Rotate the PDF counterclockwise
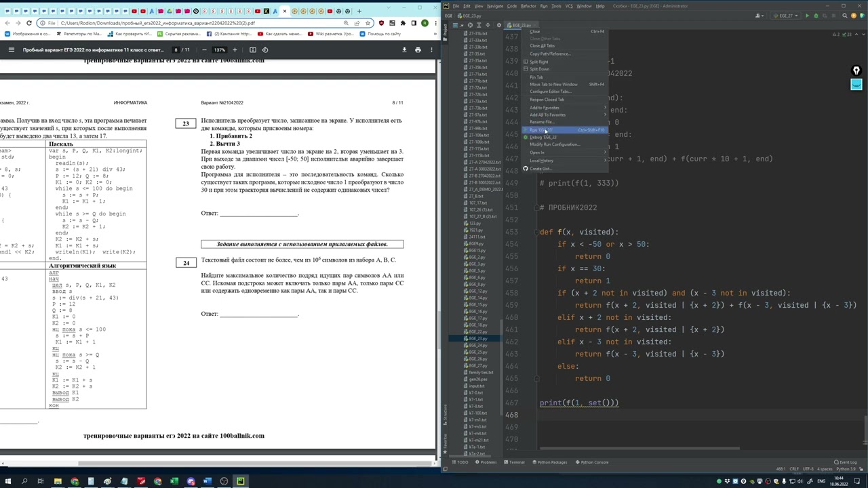The image size is (868, 488). click(x=265, y=49)
